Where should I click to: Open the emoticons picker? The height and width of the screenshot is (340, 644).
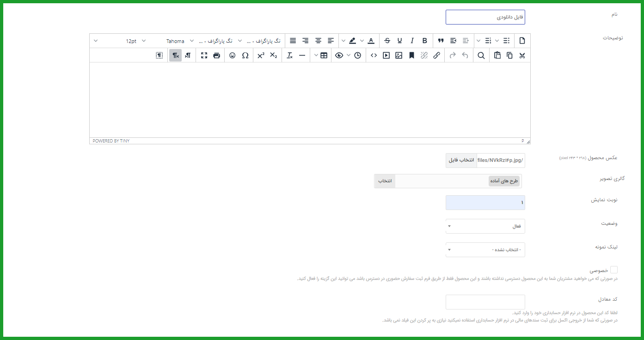point(233,56)
